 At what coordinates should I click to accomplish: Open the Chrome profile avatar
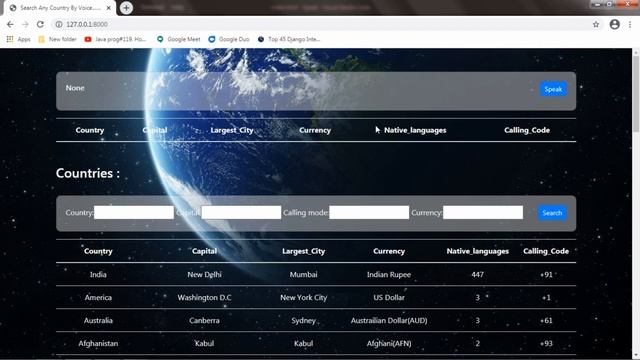coord(615,24)
